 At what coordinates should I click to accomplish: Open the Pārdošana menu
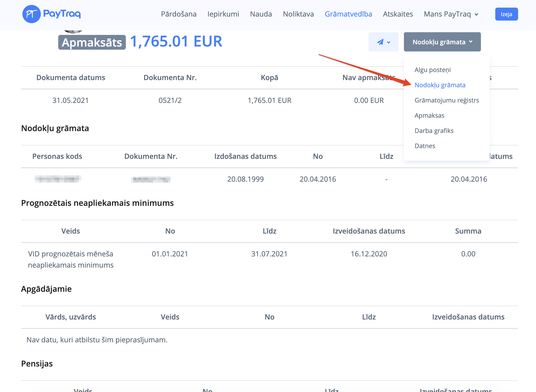coord(178,14)
